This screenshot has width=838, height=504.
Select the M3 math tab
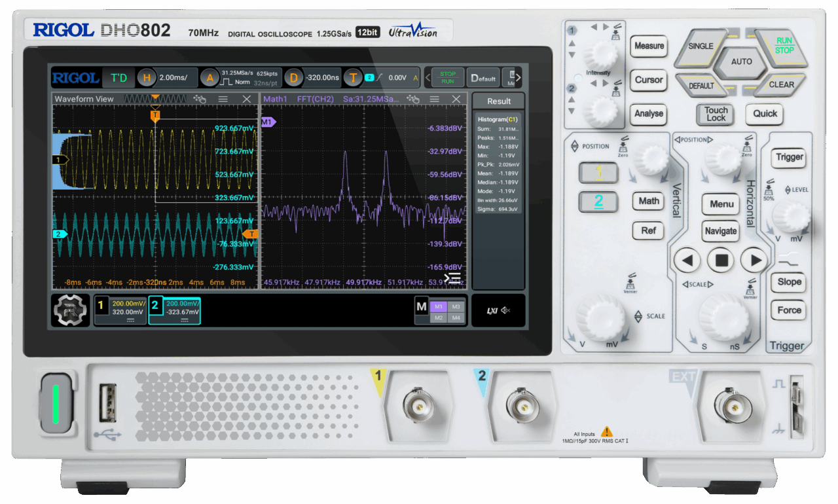point(456,306)
